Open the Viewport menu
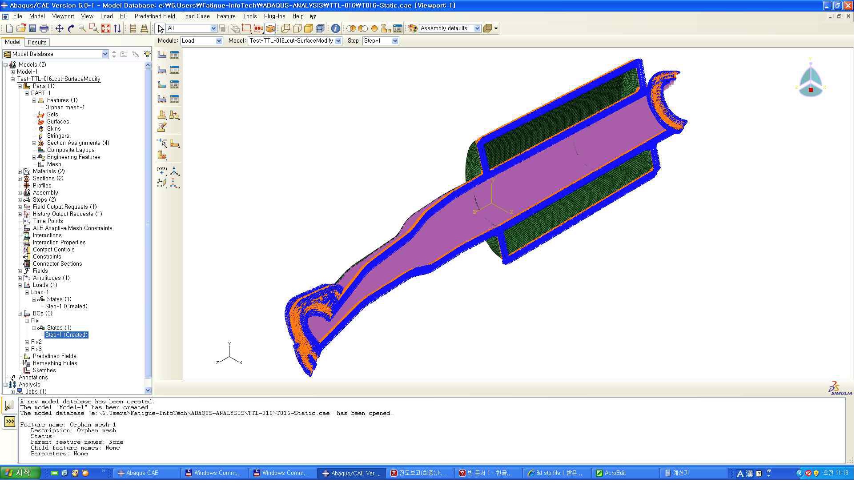 tap(63, 16)
